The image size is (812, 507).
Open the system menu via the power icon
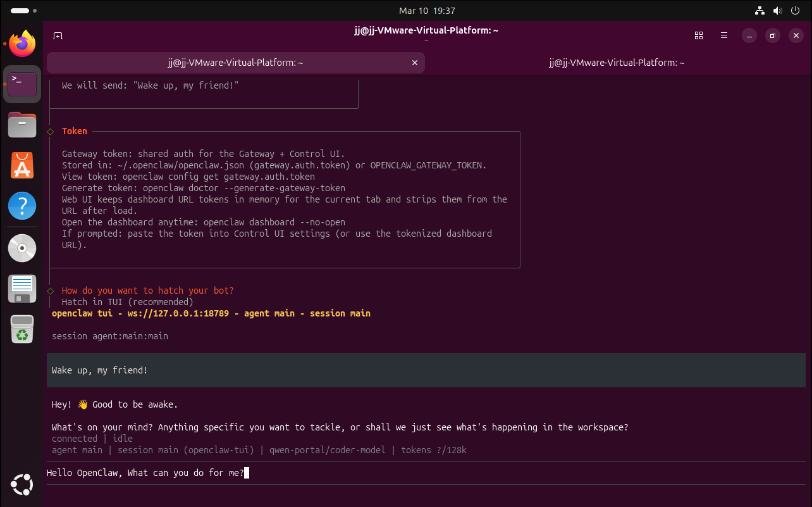pos(795,11)
